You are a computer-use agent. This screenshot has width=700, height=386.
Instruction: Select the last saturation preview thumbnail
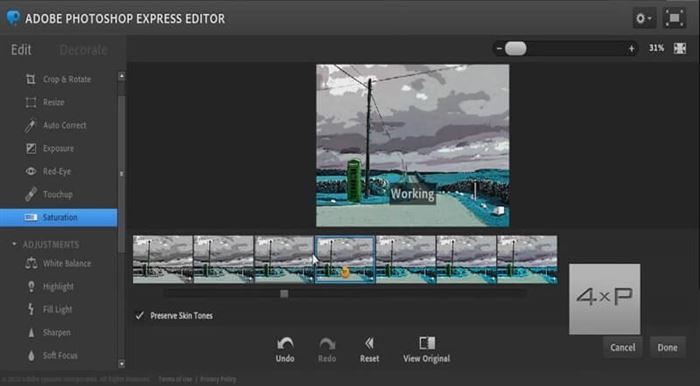tap(527, 259)
